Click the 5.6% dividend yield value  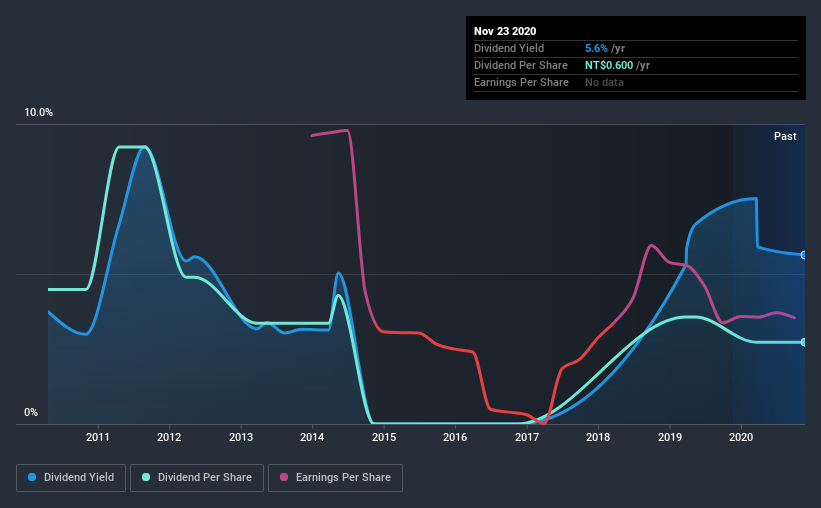pos(596,48)
